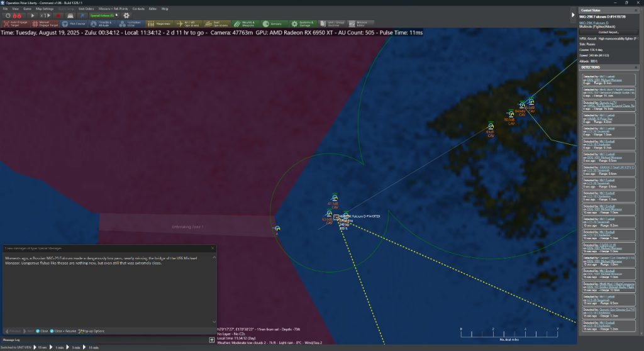Expand the Message Log pop-out icon
The image size is (644, 351).
[212, 340]
